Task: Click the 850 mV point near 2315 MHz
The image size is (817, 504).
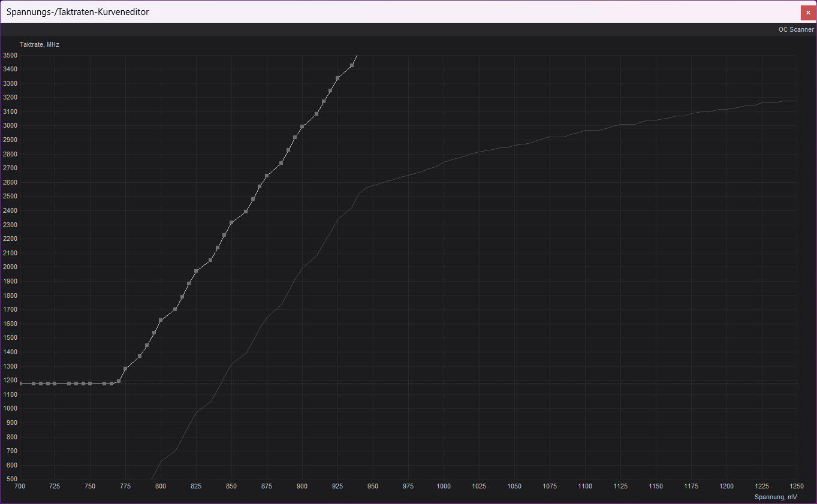Action: click(x=231, y=222)
